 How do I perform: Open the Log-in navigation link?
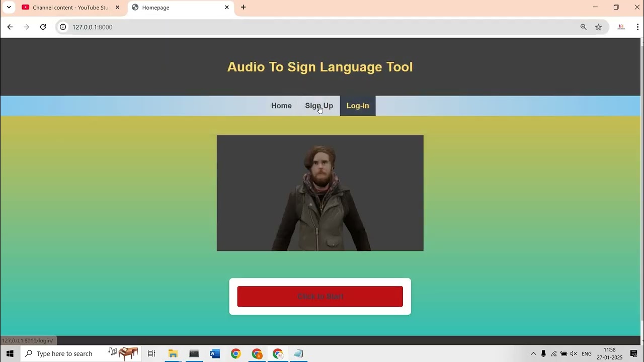358,106
